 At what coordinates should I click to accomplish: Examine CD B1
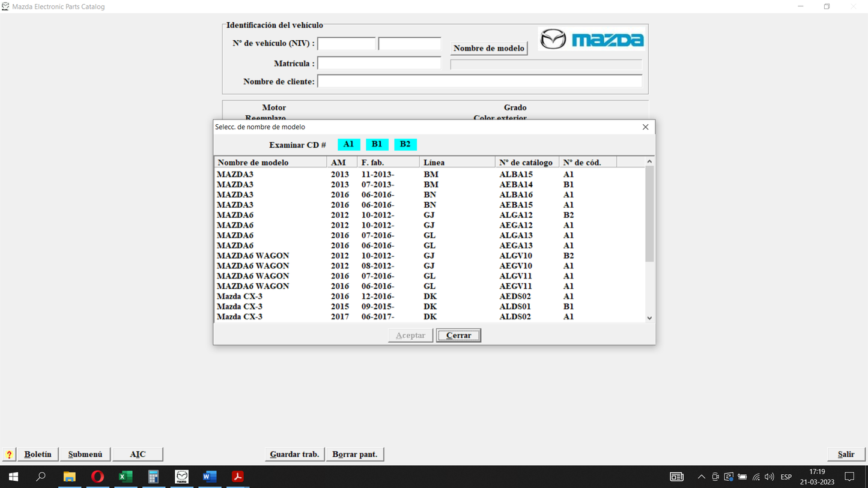pos(377,144)
